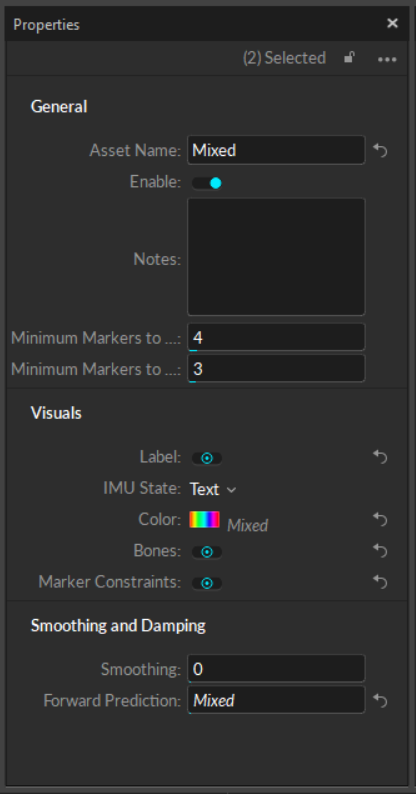
Task: Toggle the Enable switch
Action: pyautogui.click(x=206, y=183)
